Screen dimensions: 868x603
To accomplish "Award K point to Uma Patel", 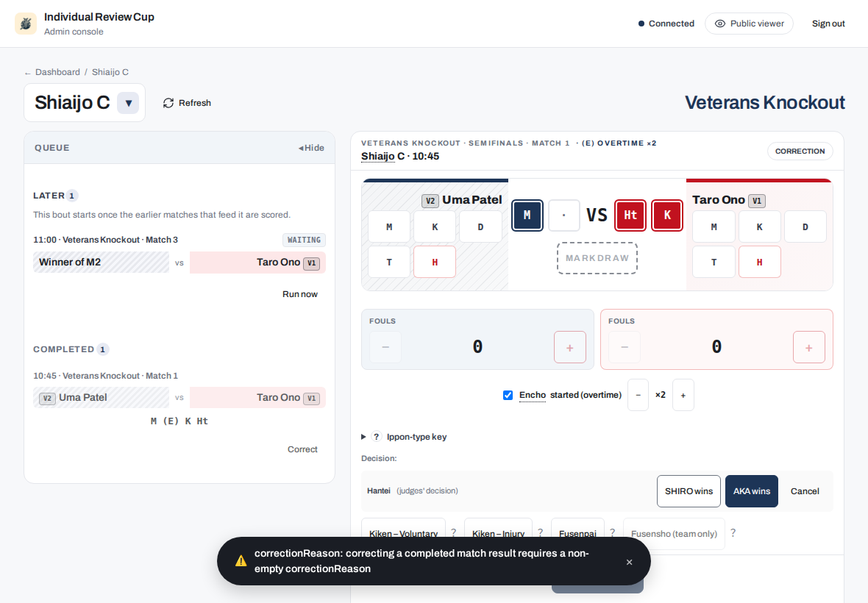I will [435, 226].
